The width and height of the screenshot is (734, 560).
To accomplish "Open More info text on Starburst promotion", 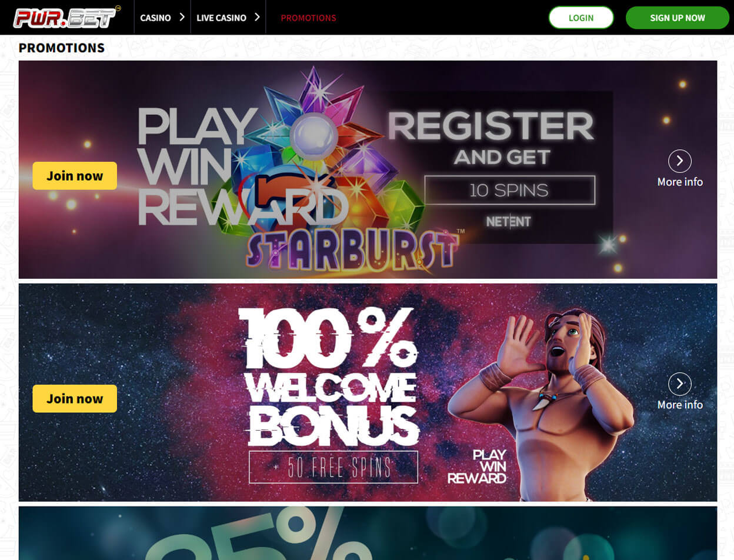I will [x=680, y=182].
